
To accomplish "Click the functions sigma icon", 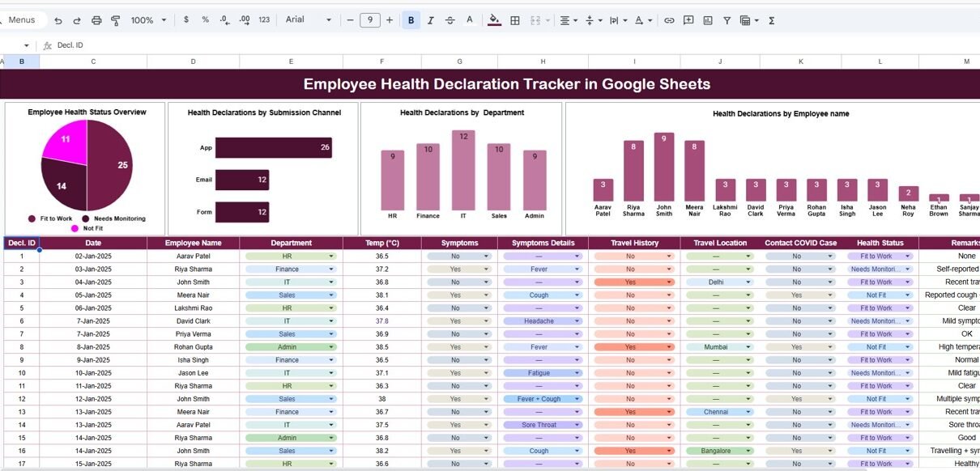I will (771, 20).
